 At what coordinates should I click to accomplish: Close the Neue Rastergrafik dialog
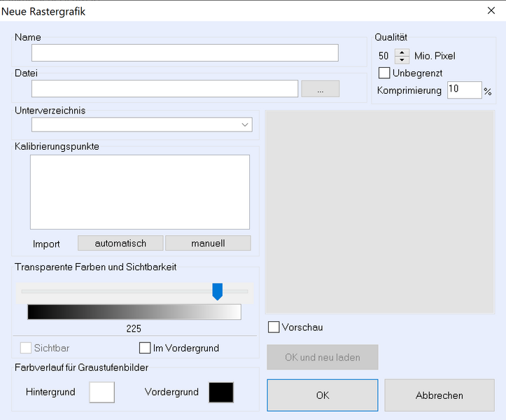coord(491,10)
